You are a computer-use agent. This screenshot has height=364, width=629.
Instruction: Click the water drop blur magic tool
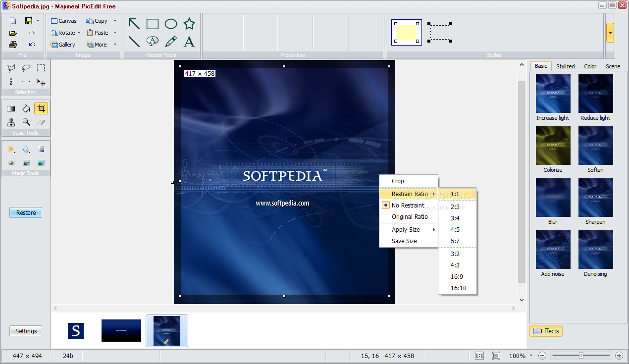26,149
